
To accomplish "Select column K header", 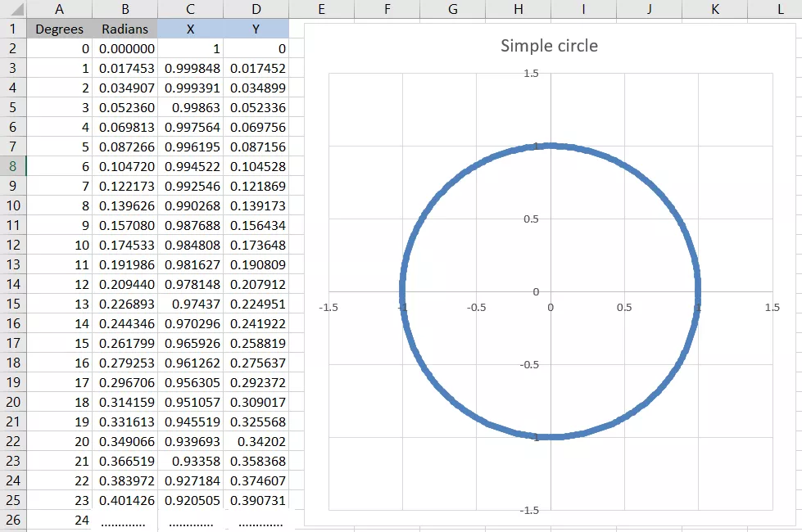I will click(715, 9).
